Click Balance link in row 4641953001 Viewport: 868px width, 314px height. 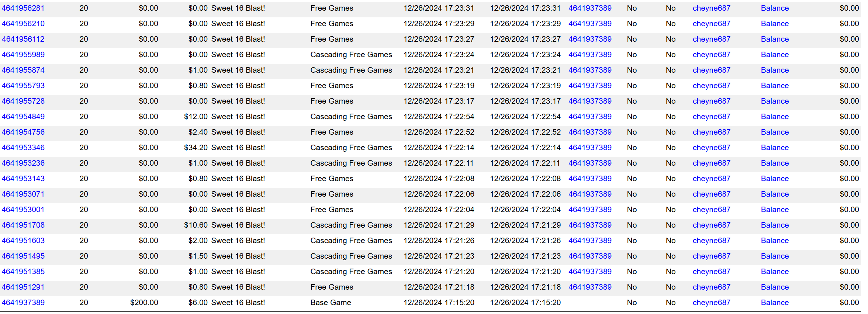coord(775,210)
